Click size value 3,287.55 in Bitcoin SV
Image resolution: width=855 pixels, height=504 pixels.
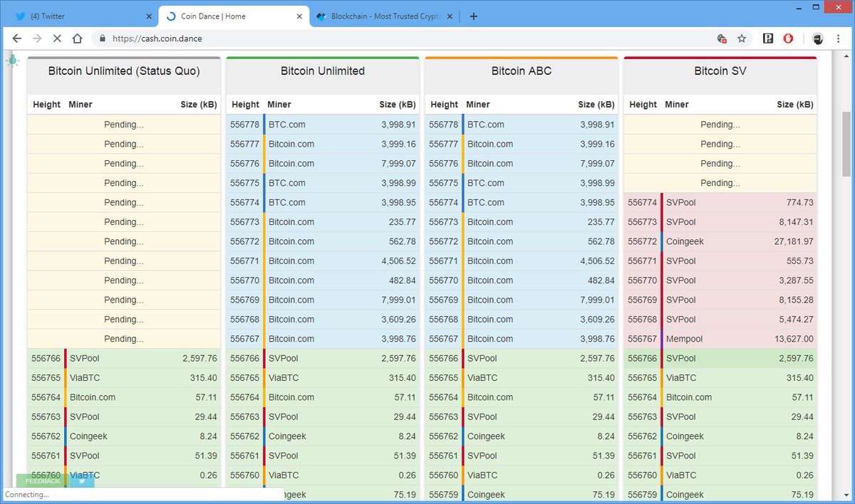796,280
